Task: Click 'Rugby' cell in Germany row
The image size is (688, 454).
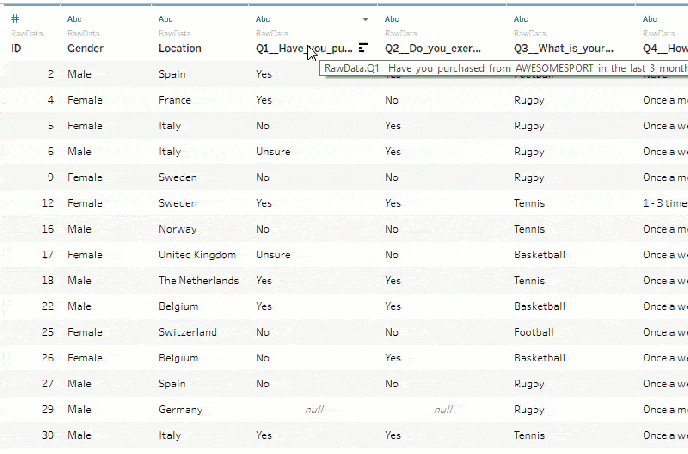Action: coord(530,410)
